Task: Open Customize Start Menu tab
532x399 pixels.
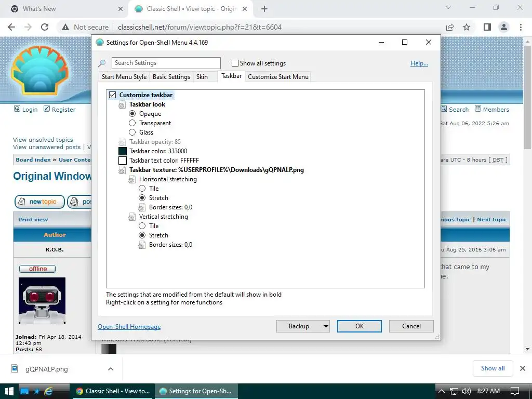Action: click(278, 77)
